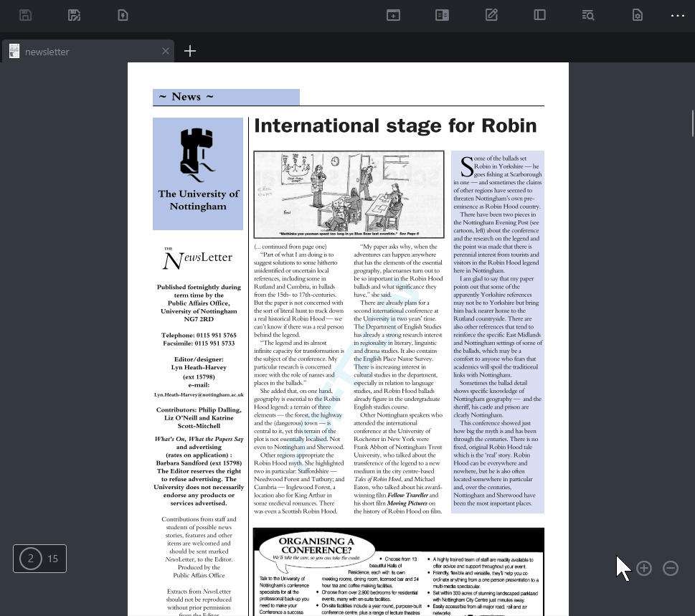This screenshot has height=616, width=695.
Task: Add a new tab with plus button
Action: [190, 51]
